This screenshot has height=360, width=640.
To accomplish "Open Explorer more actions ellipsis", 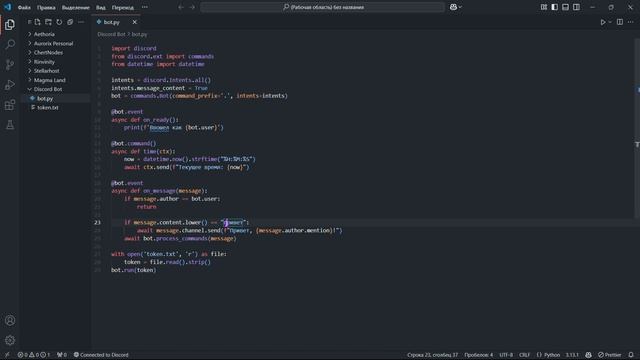I will (81, 22).
